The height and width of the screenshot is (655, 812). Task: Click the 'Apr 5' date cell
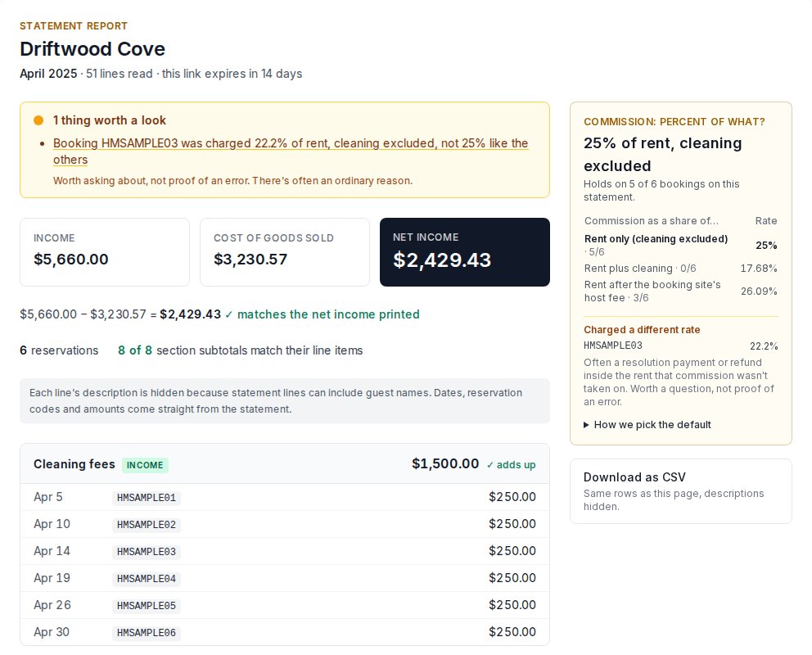click(48, 497)
